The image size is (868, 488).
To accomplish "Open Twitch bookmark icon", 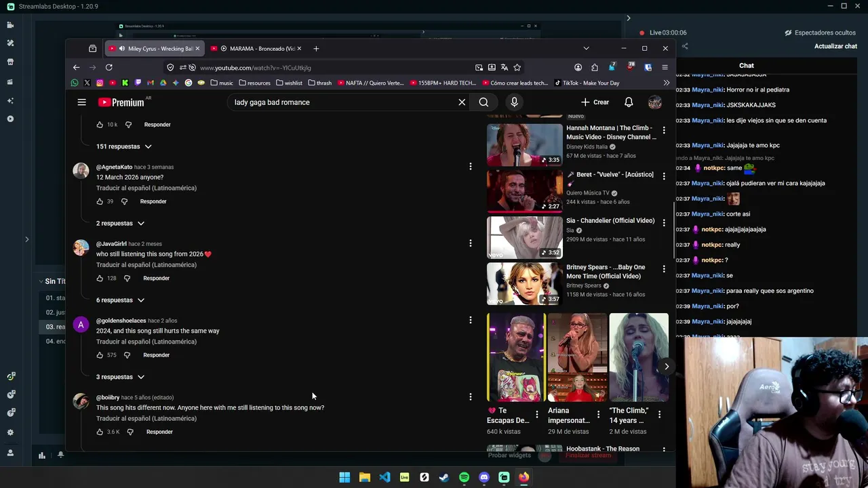I will [x=138, y=83].
